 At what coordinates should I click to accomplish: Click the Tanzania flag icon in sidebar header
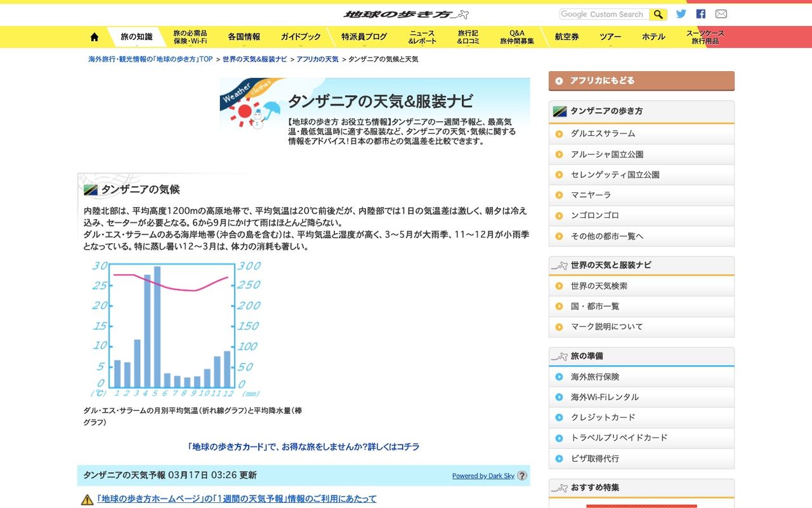tap(560, 111)
